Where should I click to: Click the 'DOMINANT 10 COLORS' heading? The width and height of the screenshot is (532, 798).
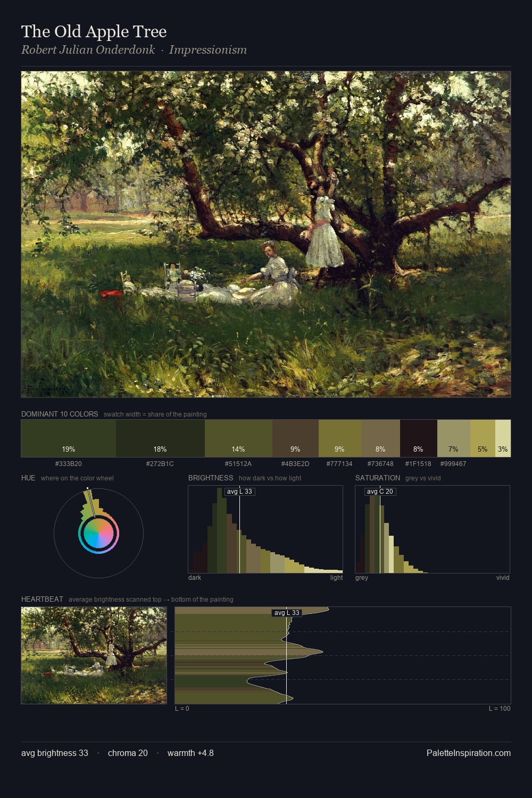(x=60, y=414)
